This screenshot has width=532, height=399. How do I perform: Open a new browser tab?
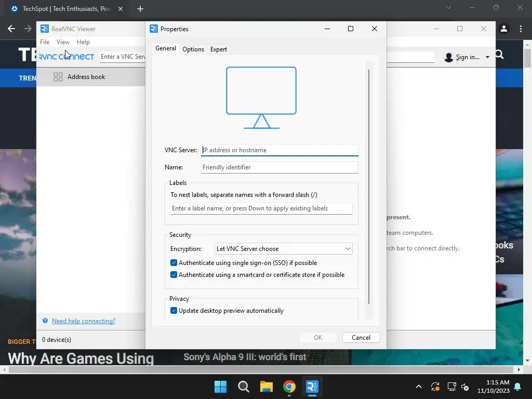coord(140,9)
